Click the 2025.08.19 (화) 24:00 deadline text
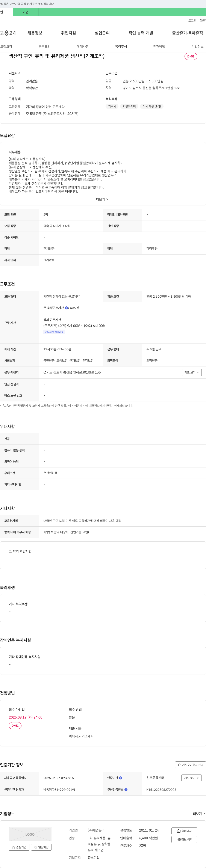 tap(26, 717)
